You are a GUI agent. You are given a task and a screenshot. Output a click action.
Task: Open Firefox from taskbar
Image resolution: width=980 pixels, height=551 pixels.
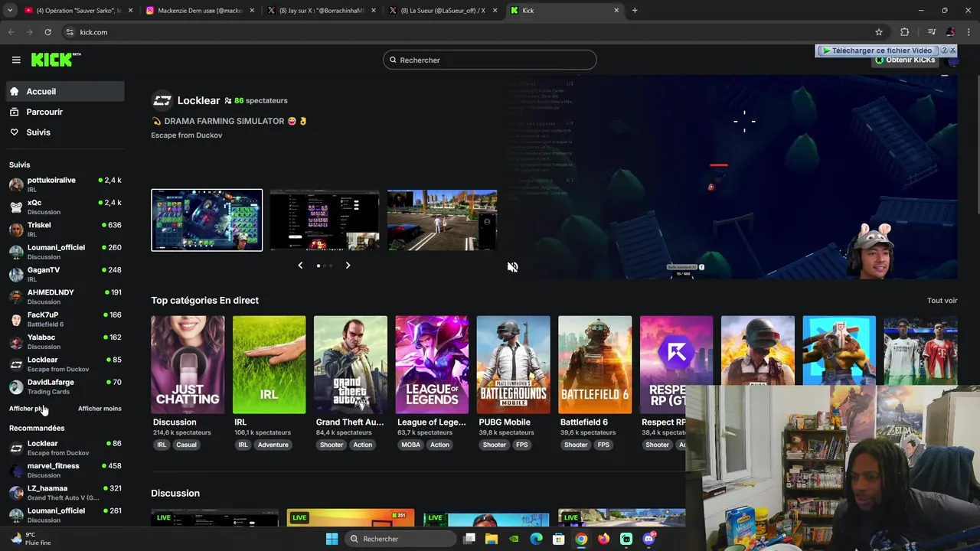click(604, 539)
